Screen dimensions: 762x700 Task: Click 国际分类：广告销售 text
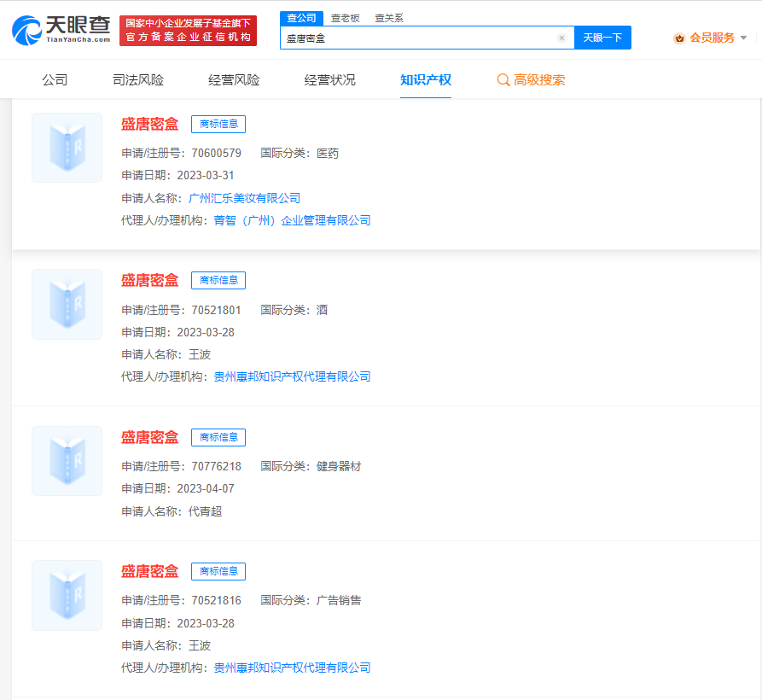pos(311,601)
